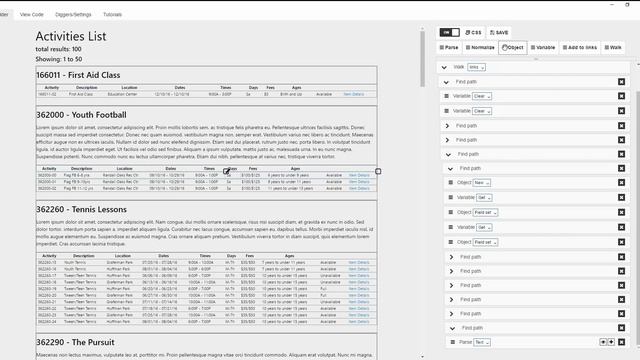Switch to the View Code tab
The image size is (640, 360).
point(31,14)
